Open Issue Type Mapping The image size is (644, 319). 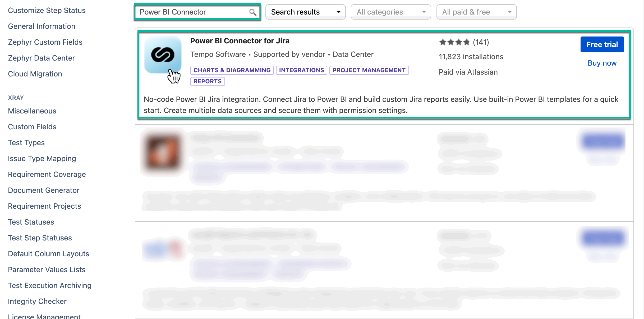pyautogui.click(x=42, y=158)
